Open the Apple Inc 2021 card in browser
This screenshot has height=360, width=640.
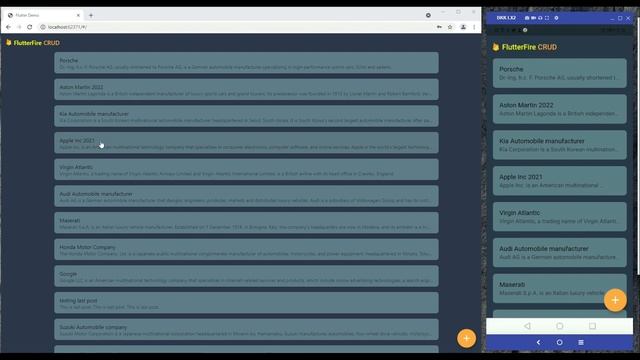pos(246,143)
